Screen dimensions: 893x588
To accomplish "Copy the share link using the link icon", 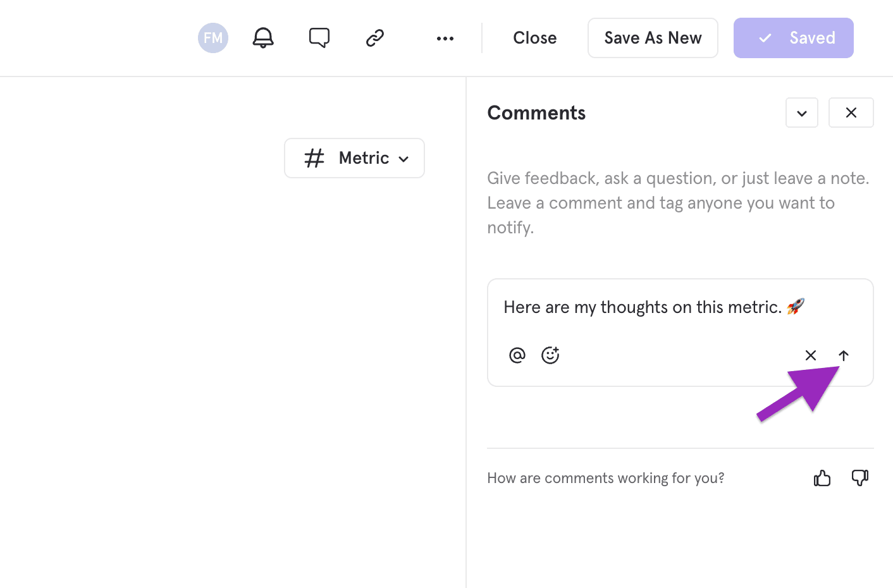I will pyautogui.click(x=374, y=38).
